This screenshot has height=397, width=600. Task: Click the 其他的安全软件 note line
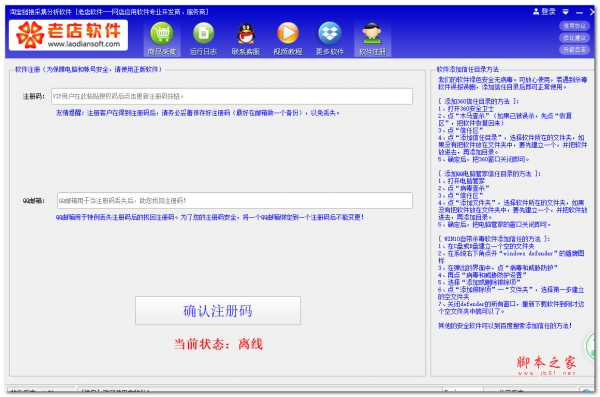(505, 326)
